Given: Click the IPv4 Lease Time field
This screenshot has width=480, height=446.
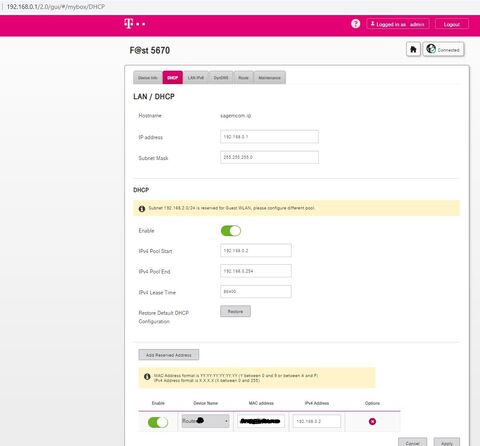Looking at the screenshot, I should [256, 292].
